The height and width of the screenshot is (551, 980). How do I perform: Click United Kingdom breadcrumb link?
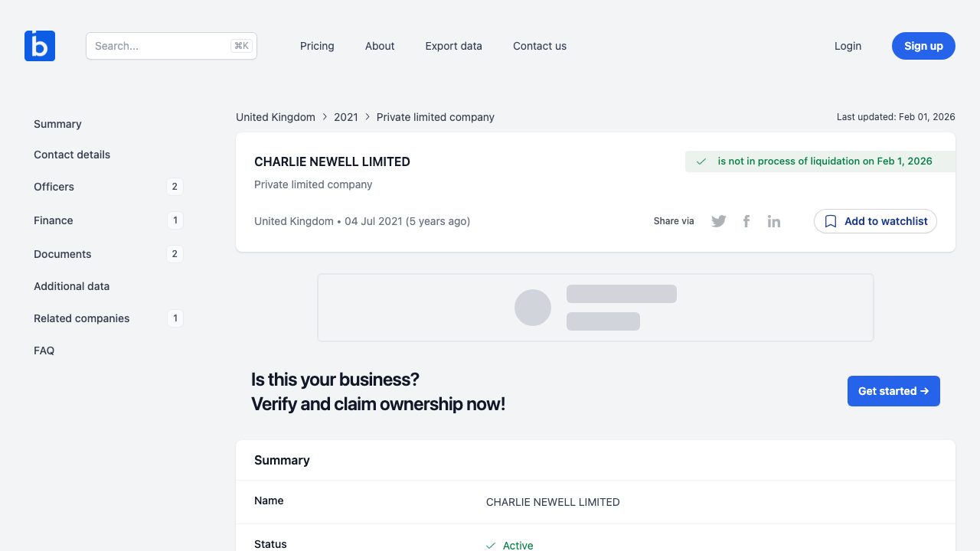pyautogui.click(x=276, y=117)
